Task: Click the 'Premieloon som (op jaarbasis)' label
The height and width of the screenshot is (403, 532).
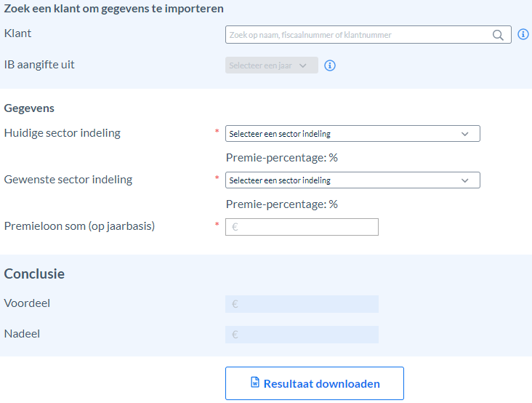Action: coord(79,226)
